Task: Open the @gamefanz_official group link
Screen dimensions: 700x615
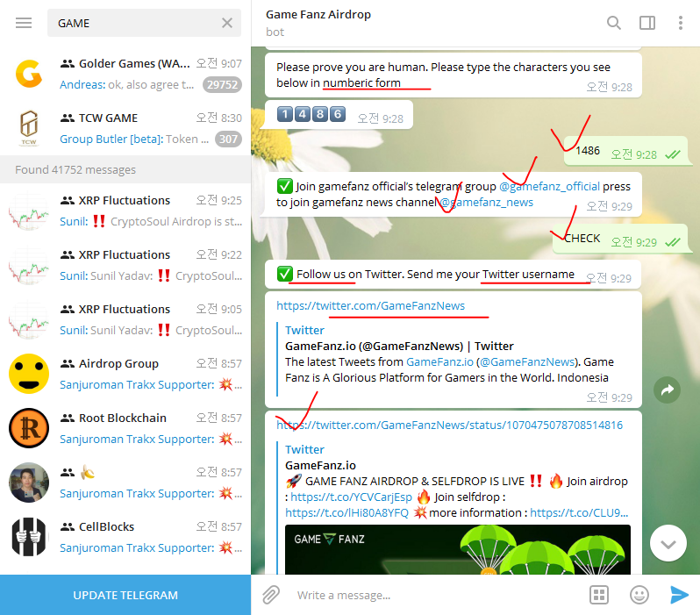Action: [549, 186]
